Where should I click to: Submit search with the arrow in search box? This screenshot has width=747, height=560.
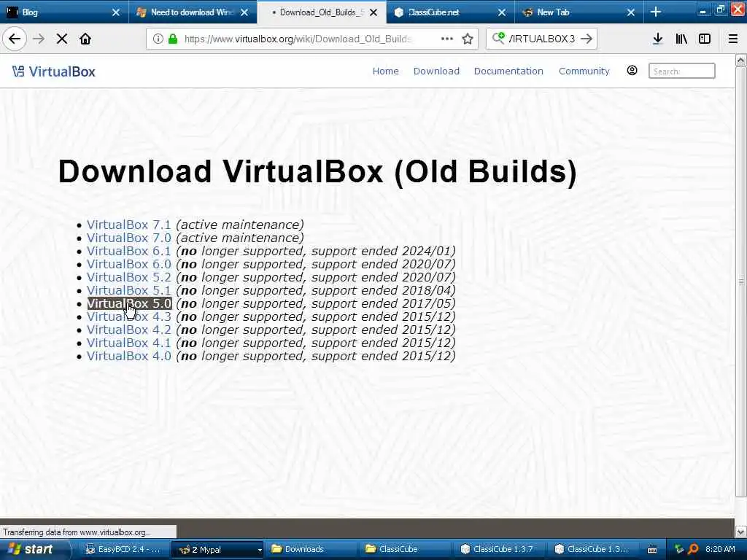coord(587,39)
